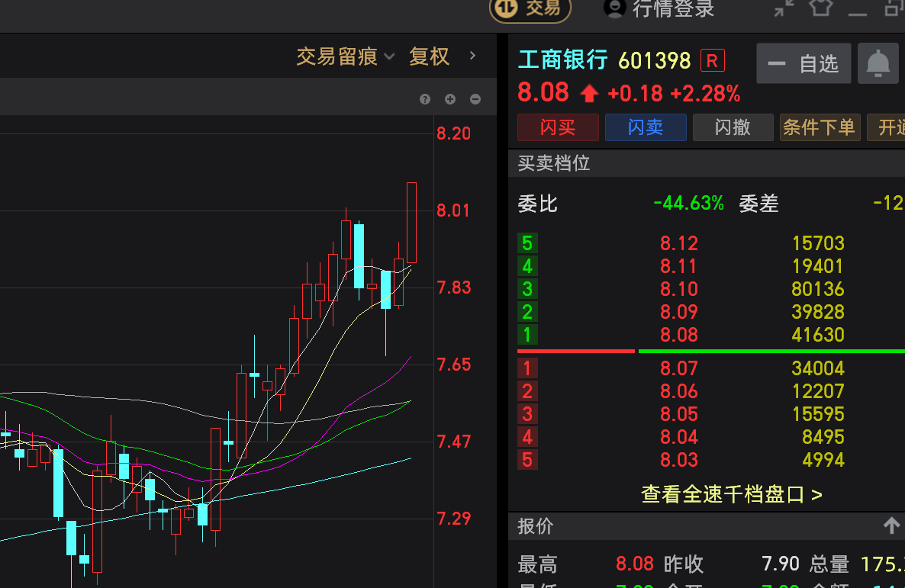Zoom in chart with plus icon
Viewport: 905px width, 588px height.
point(450,99)
